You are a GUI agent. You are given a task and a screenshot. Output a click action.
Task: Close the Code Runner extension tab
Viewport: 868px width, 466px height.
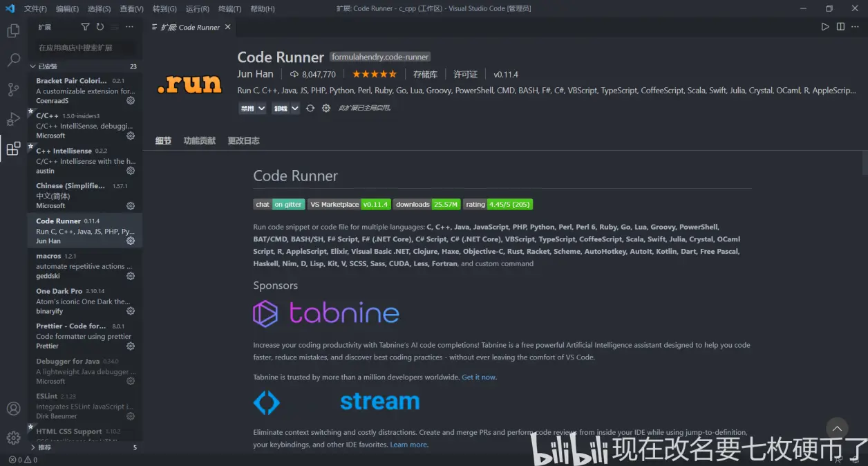point(227,27)
